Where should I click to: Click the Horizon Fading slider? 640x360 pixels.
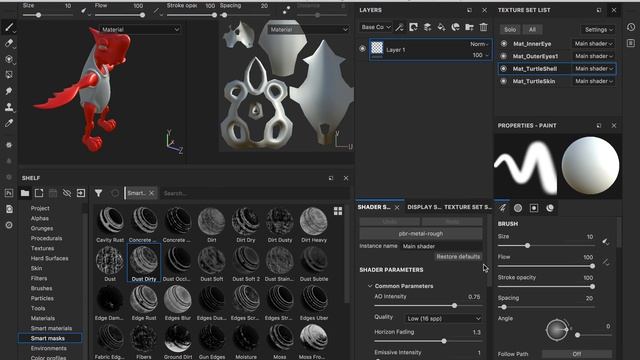coord(428,341)
